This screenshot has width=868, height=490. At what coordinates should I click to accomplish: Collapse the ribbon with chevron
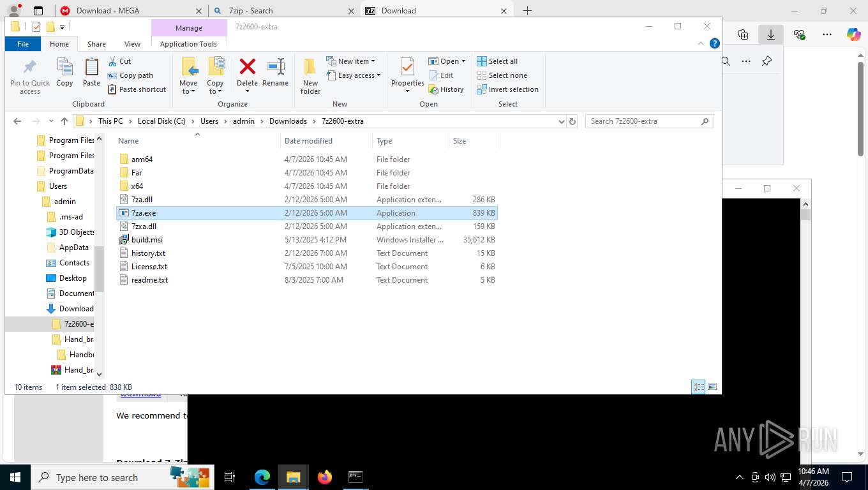click(701, 44)
